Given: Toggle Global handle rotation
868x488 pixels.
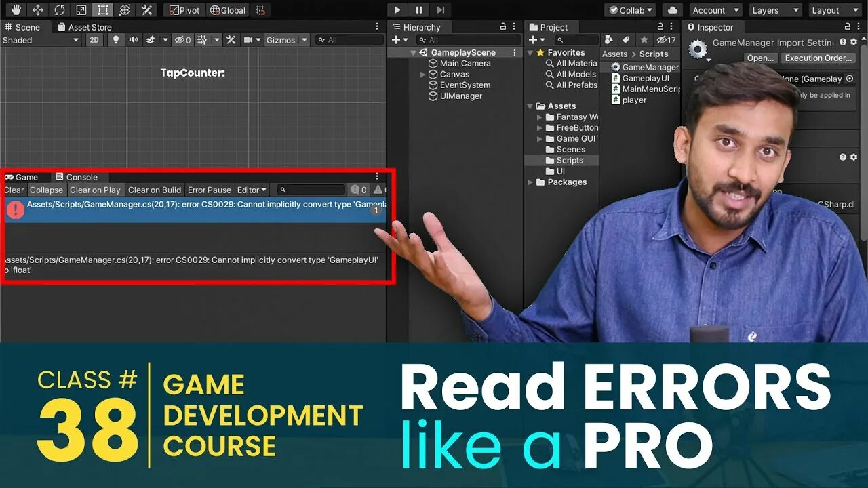Looking at the screenshot, I should tap(228, 10).
